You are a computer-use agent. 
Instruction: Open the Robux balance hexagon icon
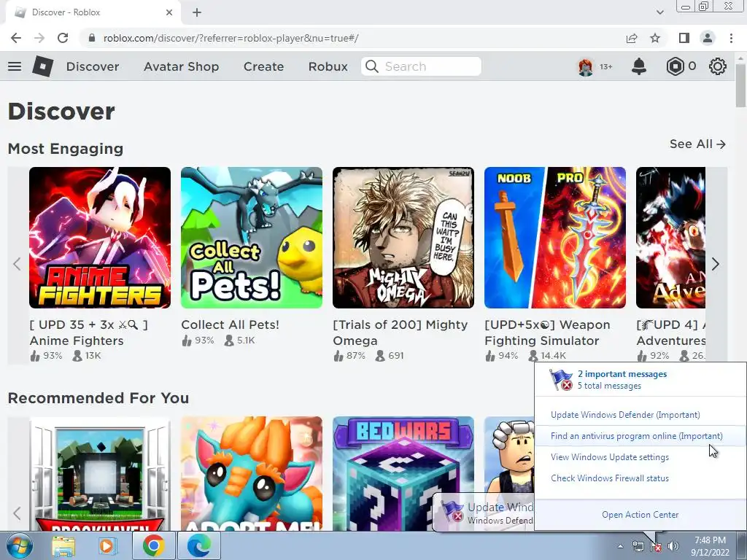(x=675, y=66)
